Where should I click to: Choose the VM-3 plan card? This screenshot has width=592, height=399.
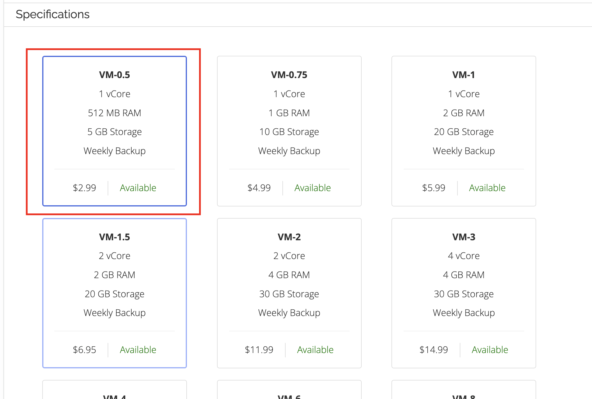(464, 293)
